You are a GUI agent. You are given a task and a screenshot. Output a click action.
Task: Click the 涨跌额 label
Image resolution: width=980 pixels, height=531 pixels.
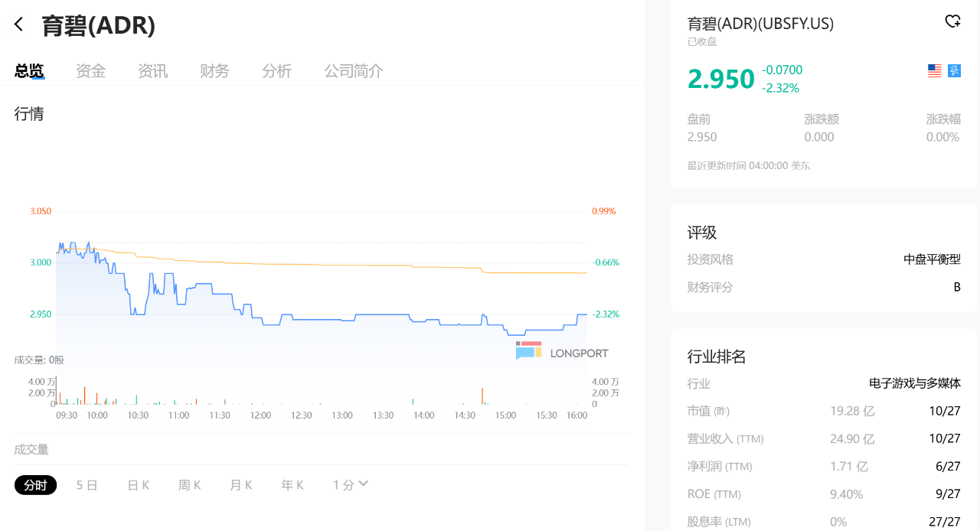[x=822, y=119]
